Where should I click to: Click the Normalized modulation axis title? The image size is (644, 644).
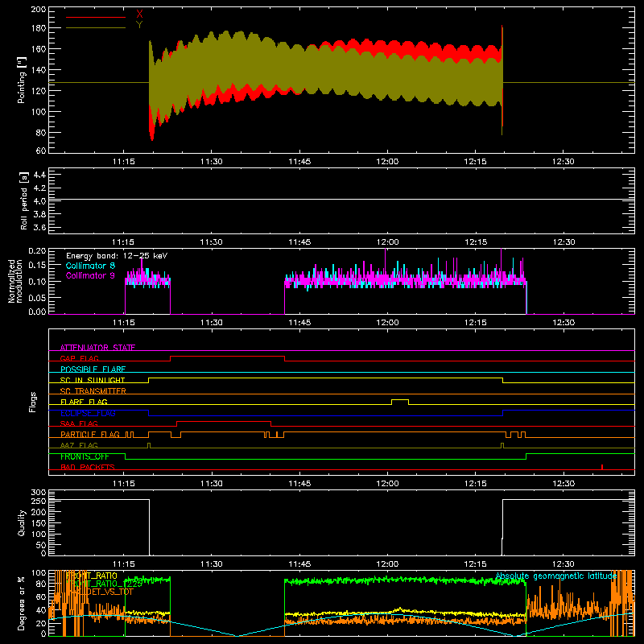[15, 281]
